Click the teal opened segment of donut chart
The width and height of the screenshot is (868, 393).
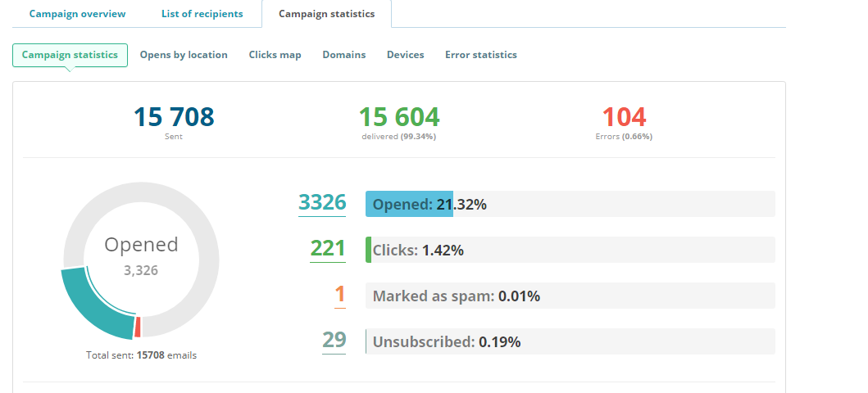(x=92, y=307)
